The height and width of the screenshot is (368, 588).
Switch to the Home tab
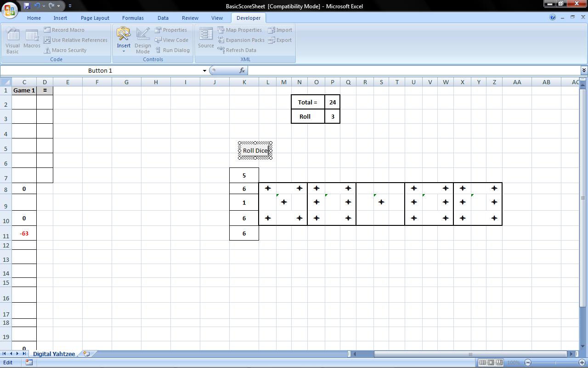(x=34, y=18)
